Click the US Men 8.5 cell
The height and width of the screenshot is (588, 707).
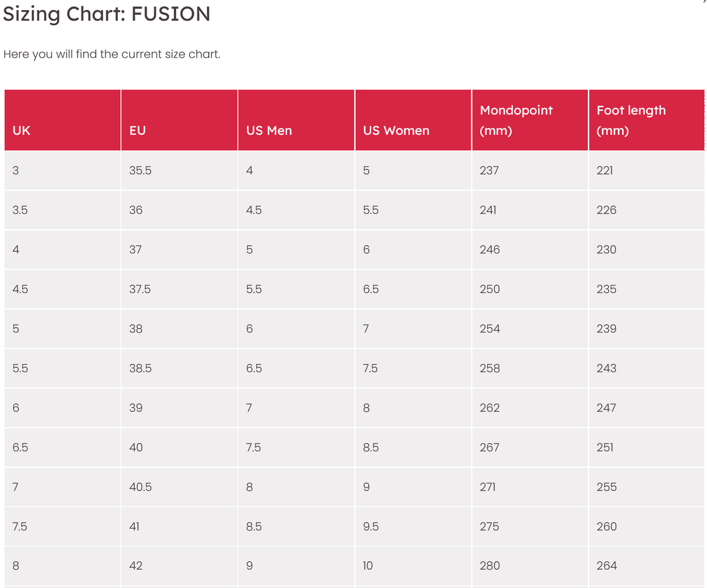pos(296,526)
